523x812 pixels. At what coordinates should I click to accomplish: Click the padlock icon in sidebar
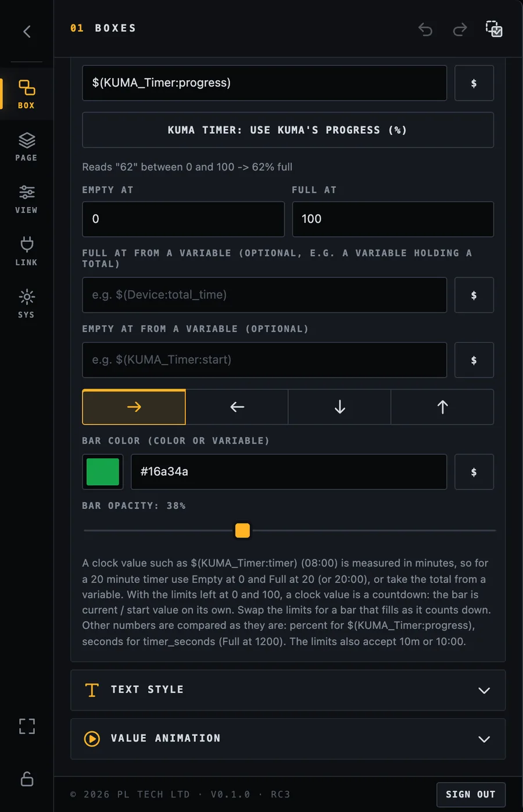click(x=27, y=779)
